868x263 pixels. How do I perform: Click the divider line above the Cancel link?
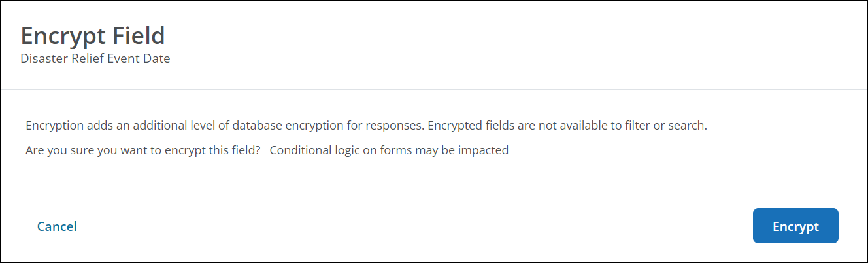(x=433, y=186)
